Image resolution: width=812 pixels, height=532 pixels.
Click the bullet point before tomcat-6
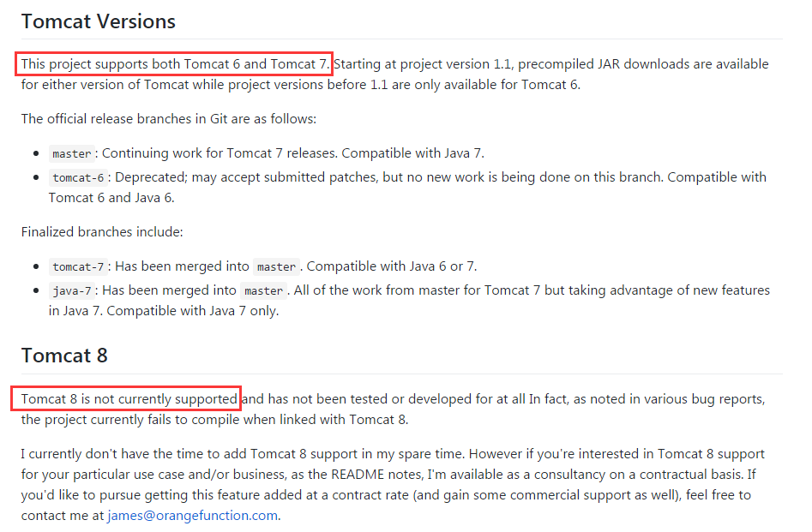[36, 177]
